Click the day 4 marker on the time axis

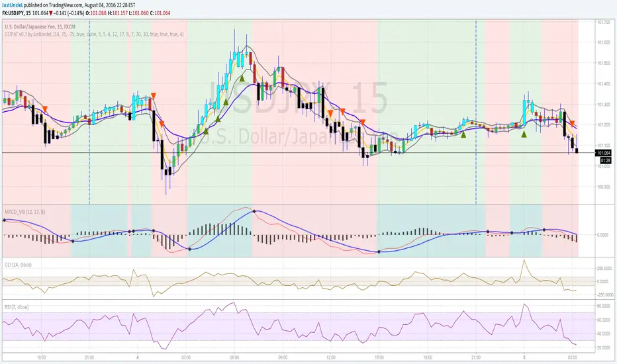click(x=137, y=357)
